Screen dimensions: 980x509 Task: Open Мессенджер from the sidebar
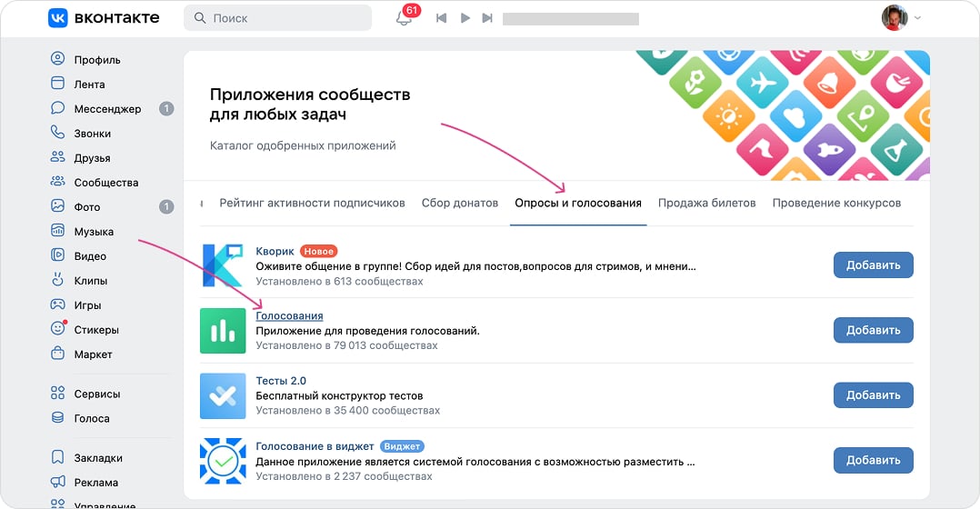pyautogui.click(x=107, y=109)
